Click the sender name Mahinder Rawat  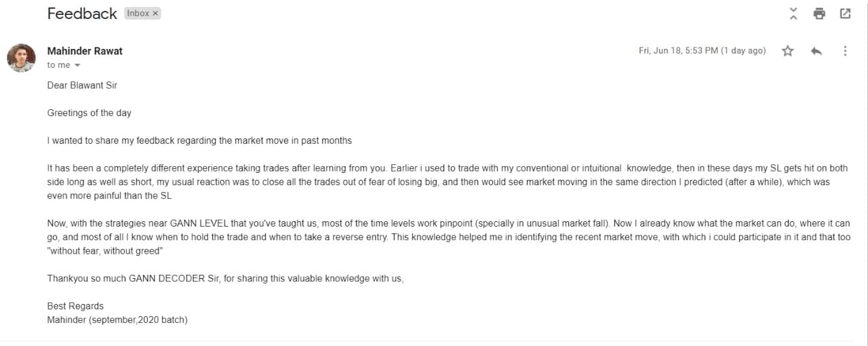(x=85, y=51)
